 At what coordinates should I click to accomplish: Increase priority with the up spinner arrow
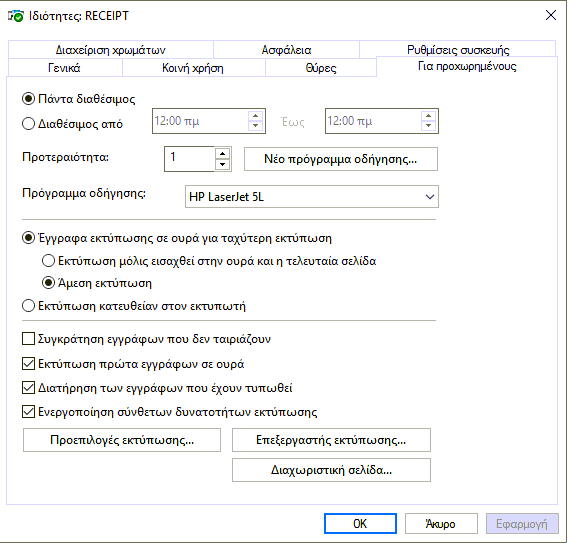(222, 154)
